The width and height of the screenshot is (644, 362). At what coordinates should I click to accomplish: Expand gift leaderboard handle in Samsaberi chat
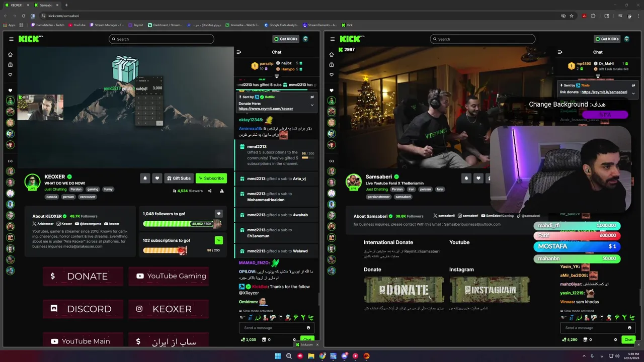coord(598,76)
